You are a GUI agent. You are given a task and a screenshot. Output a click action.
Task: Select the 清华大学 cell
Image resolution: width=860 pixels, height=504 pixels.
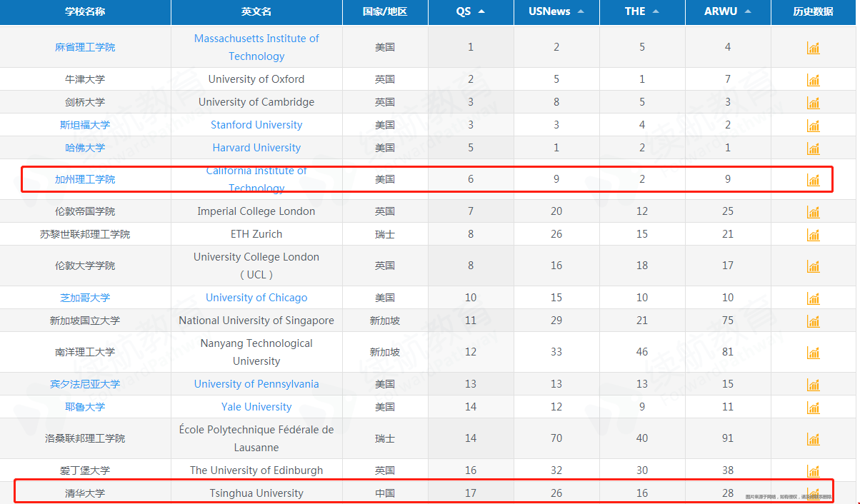tap(85, 493)
